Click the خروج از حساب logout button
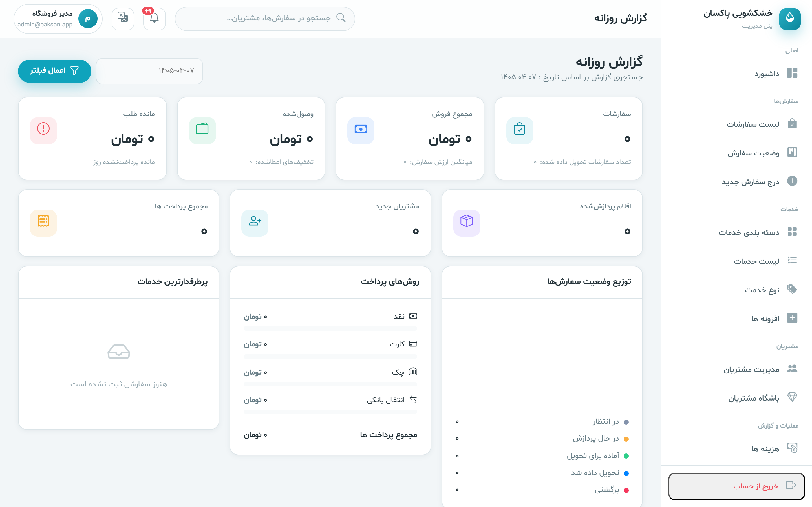 coord(736,486)
